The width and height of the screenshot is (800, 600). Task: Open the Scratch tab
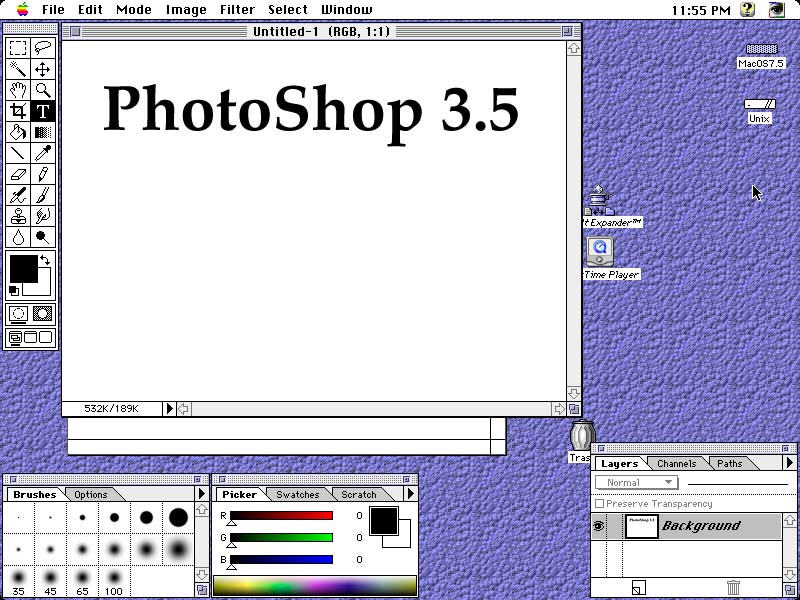pos(359,494)
